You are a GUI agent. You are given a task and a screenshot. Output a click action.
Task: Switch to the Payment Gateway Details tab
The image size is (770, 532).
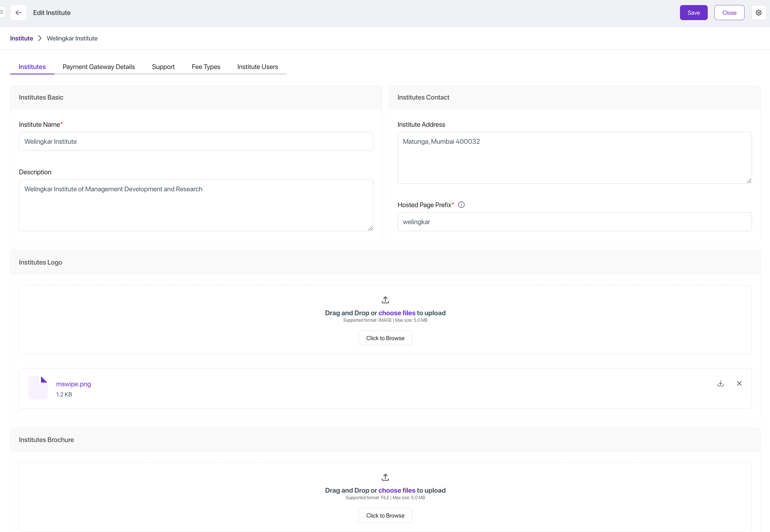pyautogui.click(x=99, y=67)
